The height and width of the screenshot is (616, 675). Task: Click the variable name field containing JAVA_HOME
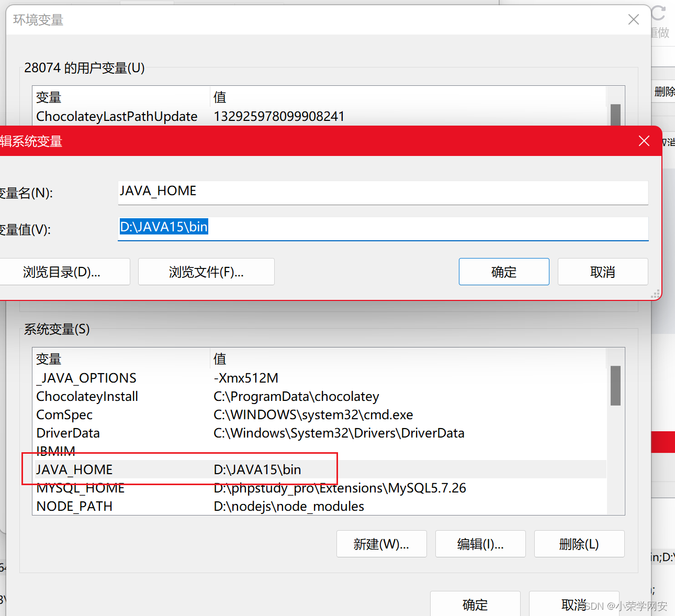pyautogui.click(x=383, y=192)
